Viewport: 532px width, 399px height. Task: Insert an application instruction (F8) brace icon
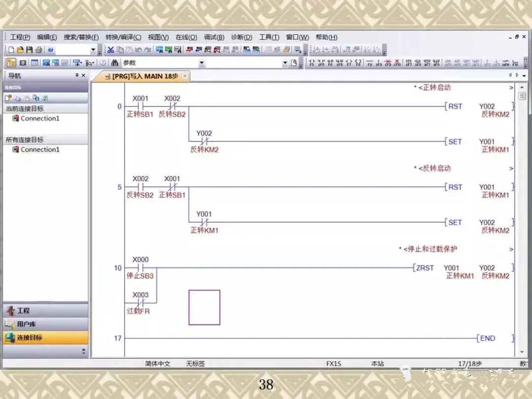point(359,63)
